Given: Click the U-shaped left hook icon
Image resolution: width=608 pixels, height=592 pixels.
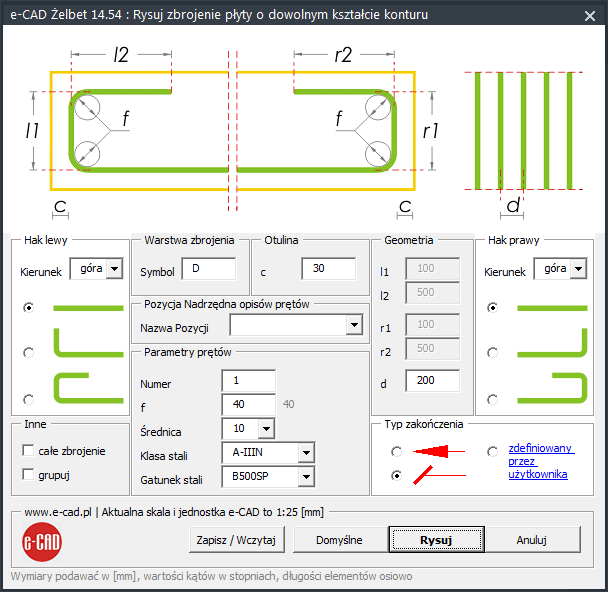Looking at the screenshot, I should (88, 388).
